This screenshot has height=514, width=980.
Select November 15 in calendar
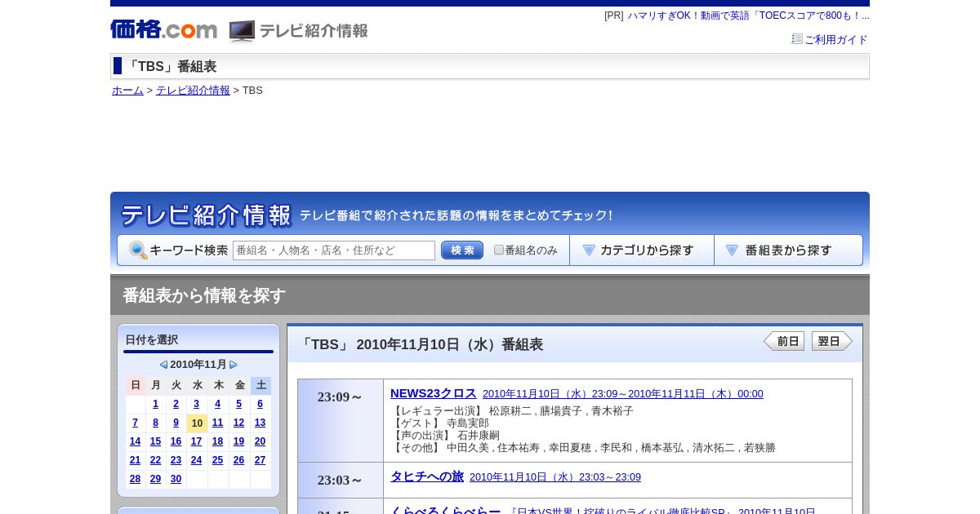(156, 441)
